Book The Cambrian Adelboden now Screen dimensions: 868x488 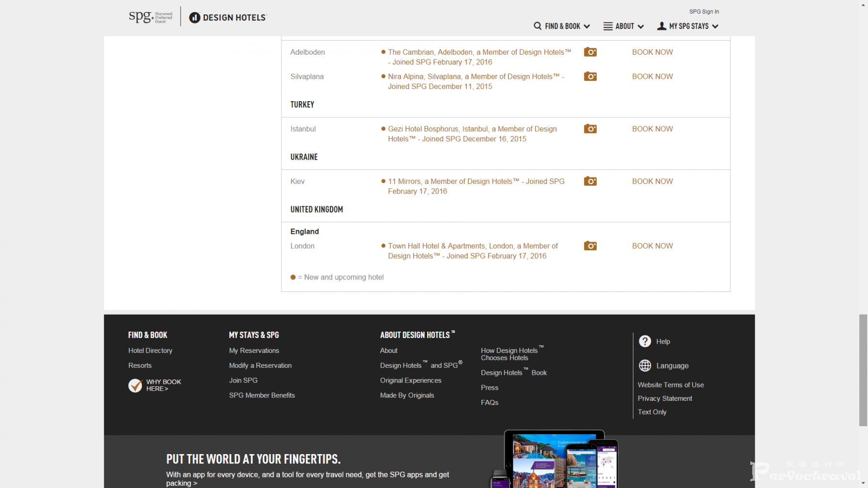click(x=652, y=52)
